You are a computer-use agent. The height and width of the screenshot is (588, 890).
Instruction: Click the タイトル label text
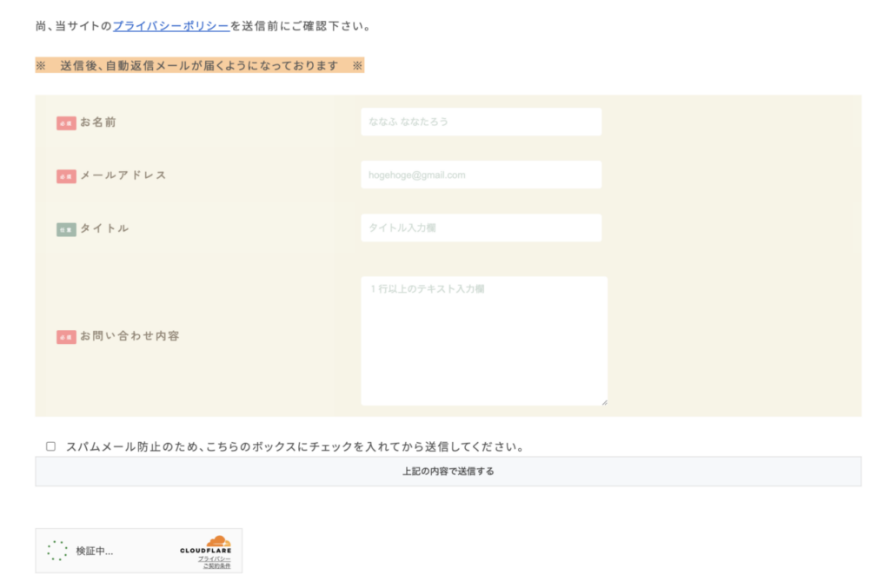(x=105, y=228)
